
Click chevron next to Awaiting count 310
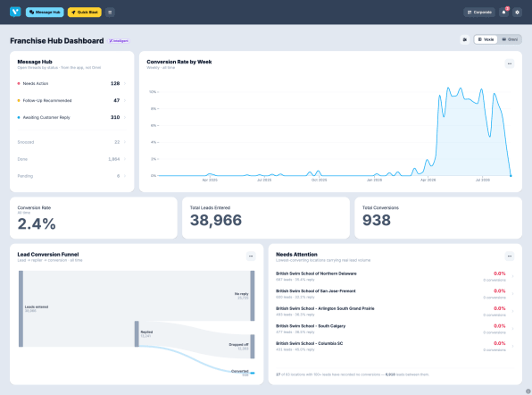(125, 117)
